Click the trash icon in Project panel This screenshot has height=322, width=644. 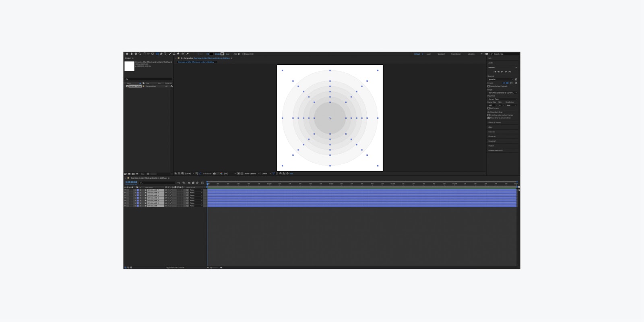(148, 173)
